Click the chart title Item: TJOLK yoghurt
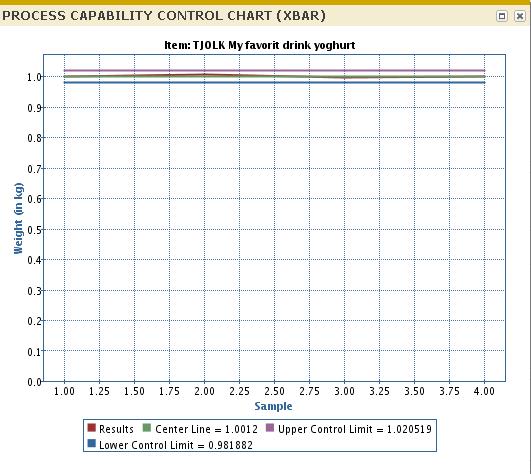Viewport: 531px width, 474px height. pos(260,45)
